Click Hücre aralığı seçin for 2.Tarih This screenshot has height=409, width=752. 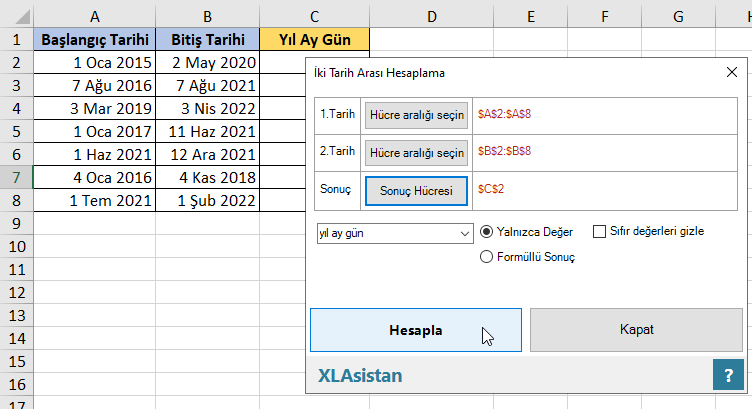point(416,153)
